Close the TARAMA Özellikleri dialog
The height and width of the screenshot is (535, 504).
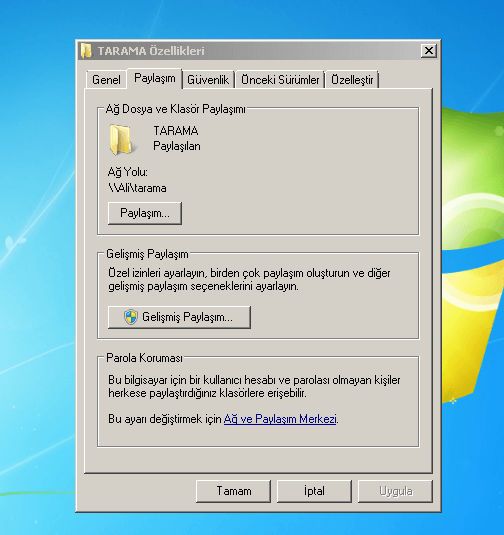point(429,51)
